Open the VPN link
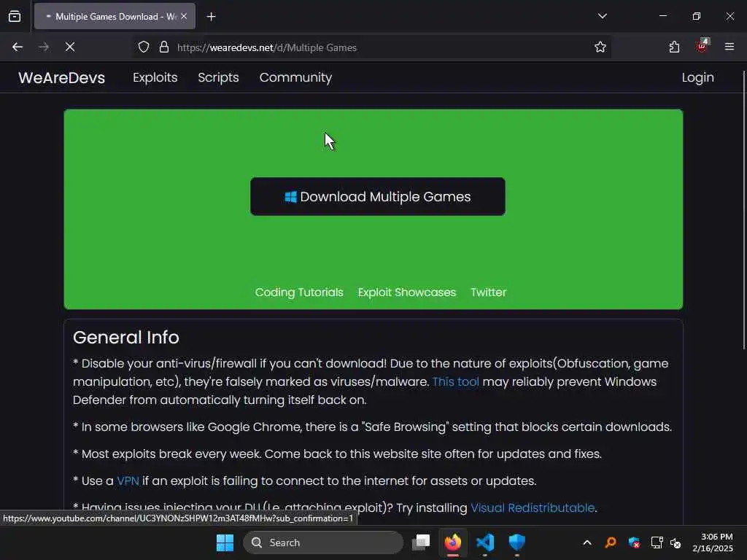 [x=128, y=481]
